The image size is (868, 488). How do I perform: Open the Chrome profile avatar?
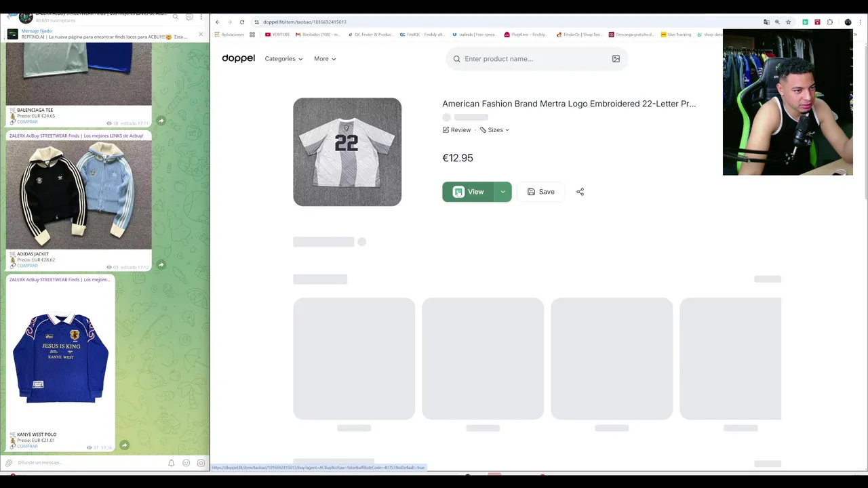point(848,22)
